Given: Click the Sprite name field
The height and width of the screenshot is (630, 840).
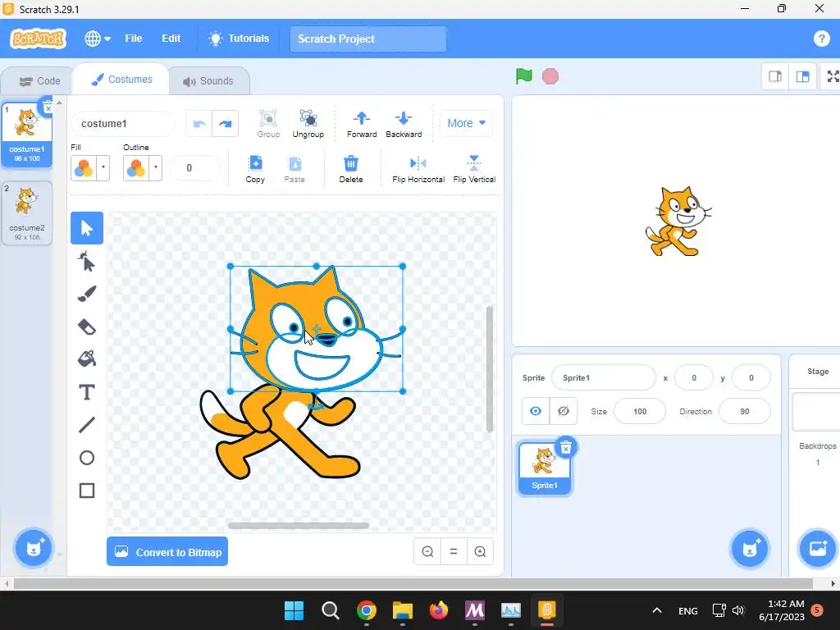Looking at the screenshot, I should pyautogui.click(x=604, y=377).
